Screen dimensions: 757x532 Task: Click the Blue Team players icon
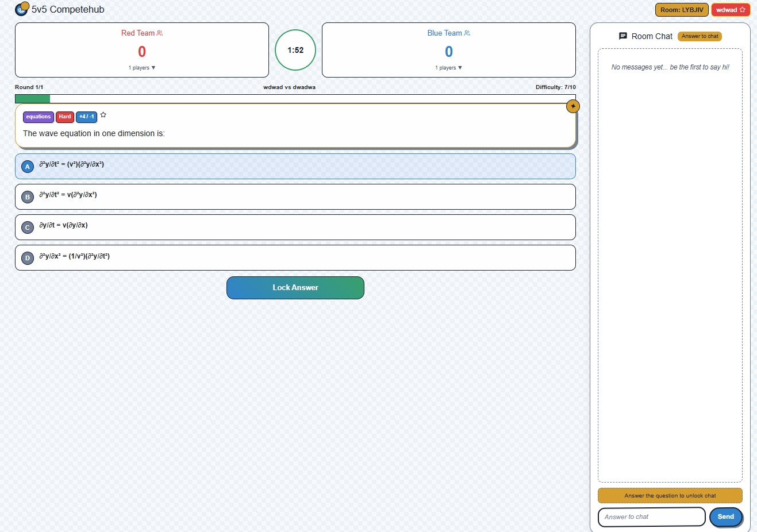[x=468, y=33]
